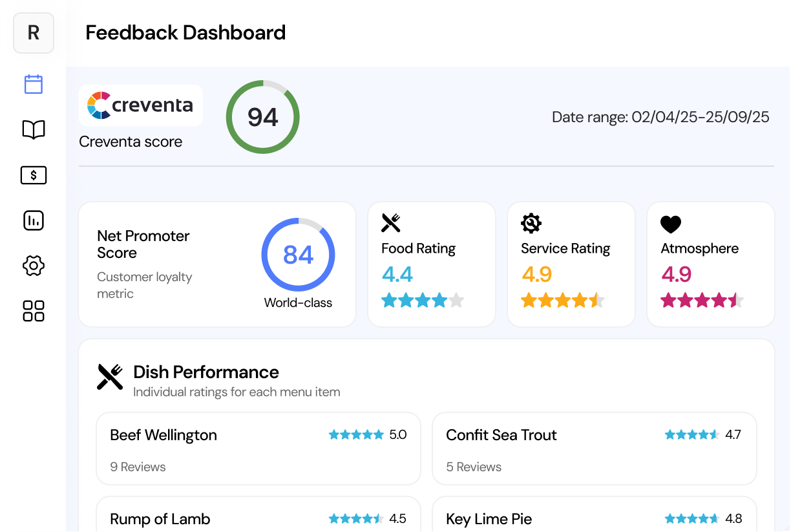Click the Food Rating stars
This screenshot has width=791, height=532.
tap(423, 300)
